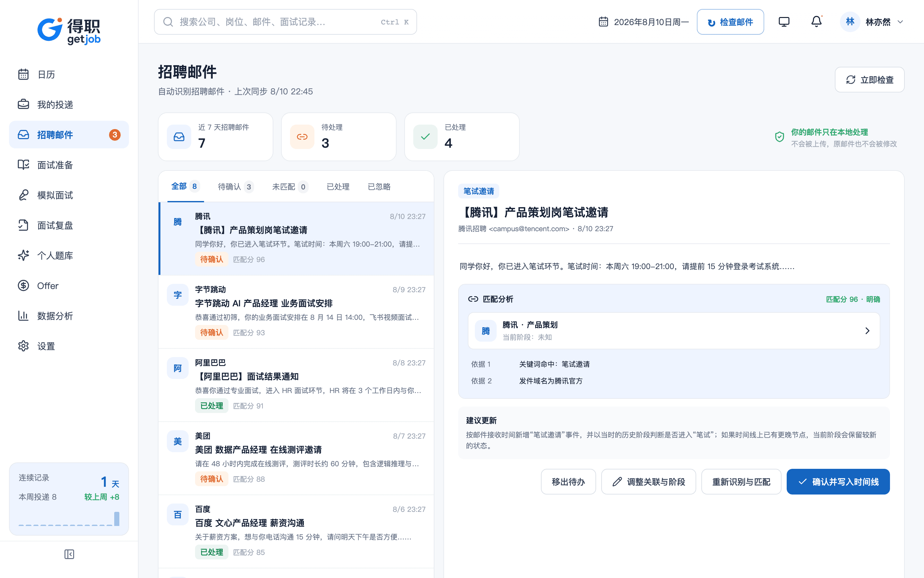Click the 待处理 stat card
924x578 pixels.
pos(339,136)
